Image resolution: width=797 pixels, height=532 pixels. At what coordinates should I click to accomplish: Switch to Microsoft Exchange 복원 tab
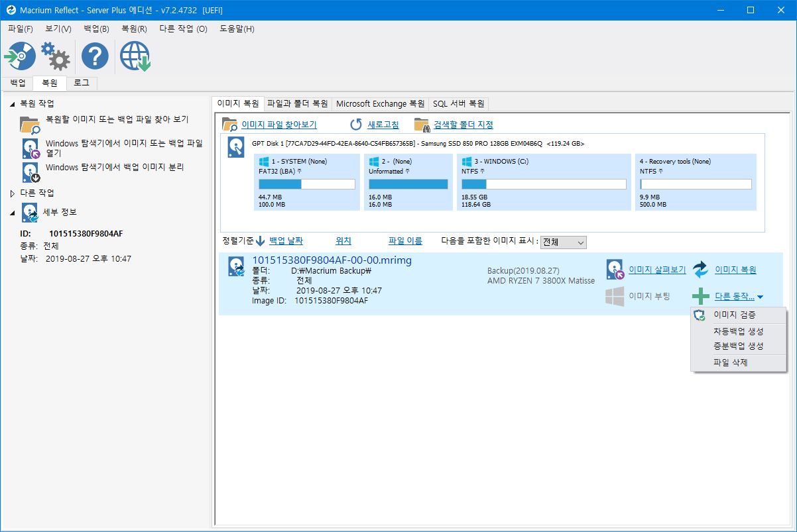click(x=380, y=103)
